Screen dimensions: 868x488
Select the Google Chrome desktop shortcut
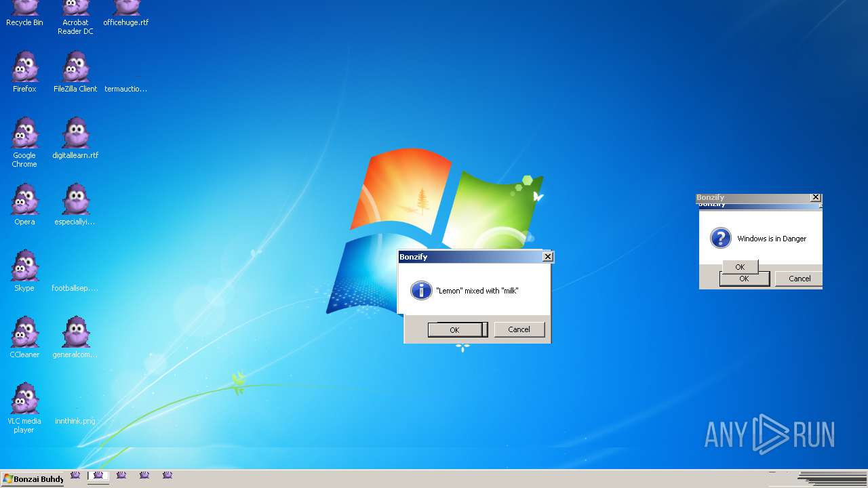tap(24, 142)
